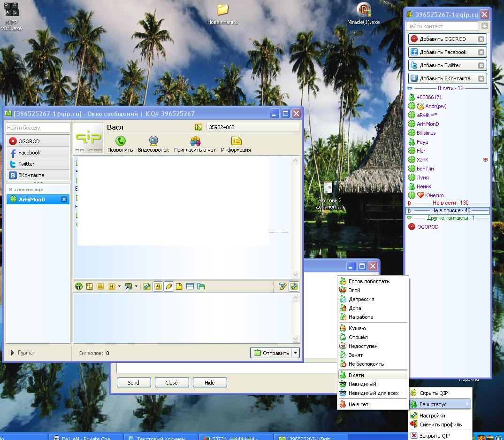Click the split window panel icon
504x440 pixels.
[x=190, y=286]
